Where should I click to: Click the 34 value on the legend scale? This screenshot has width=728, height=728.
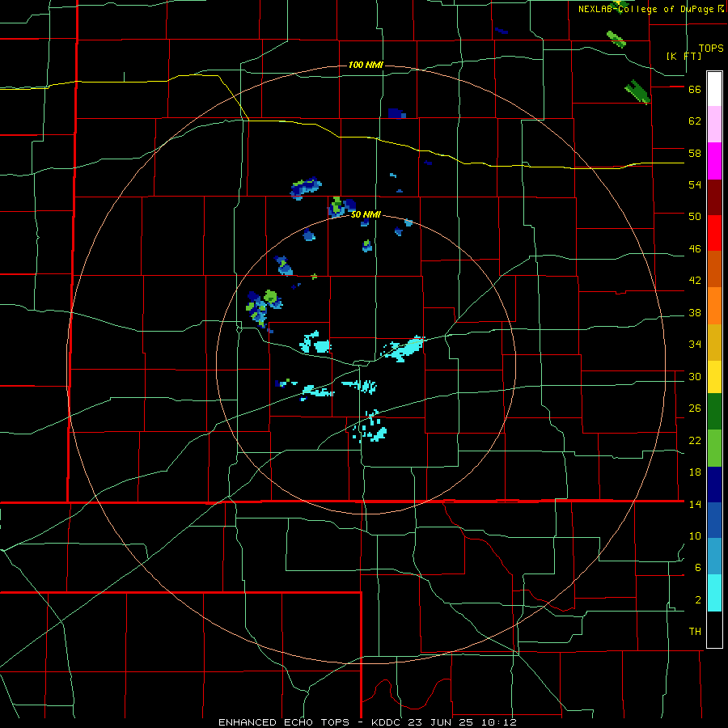tap(695, 345)
